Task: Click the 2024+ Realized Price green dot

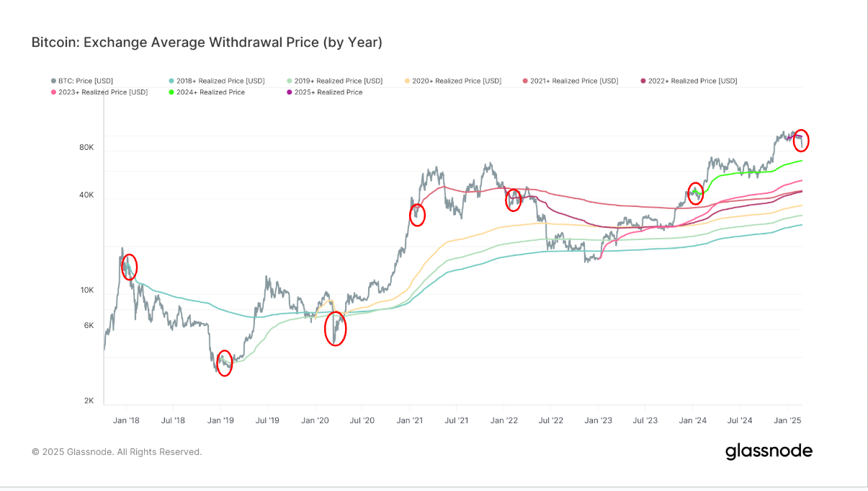Action: coord(171,92)
